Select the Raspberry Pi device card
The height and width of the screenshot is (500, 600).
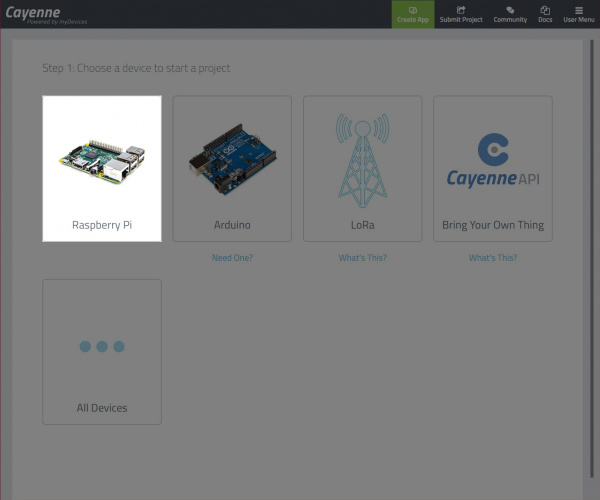pyautogui.click(x=102, y=169)
